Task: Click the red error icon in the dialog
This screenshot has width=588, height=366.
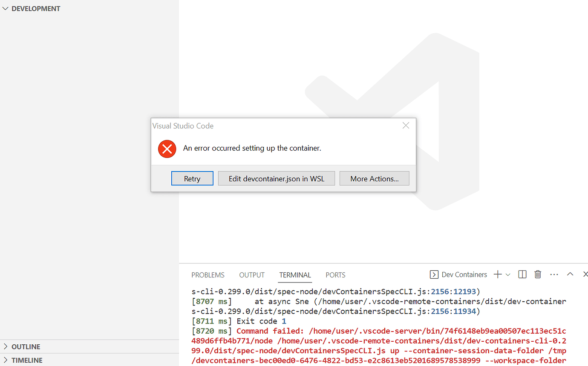Action: coord(167,149)
